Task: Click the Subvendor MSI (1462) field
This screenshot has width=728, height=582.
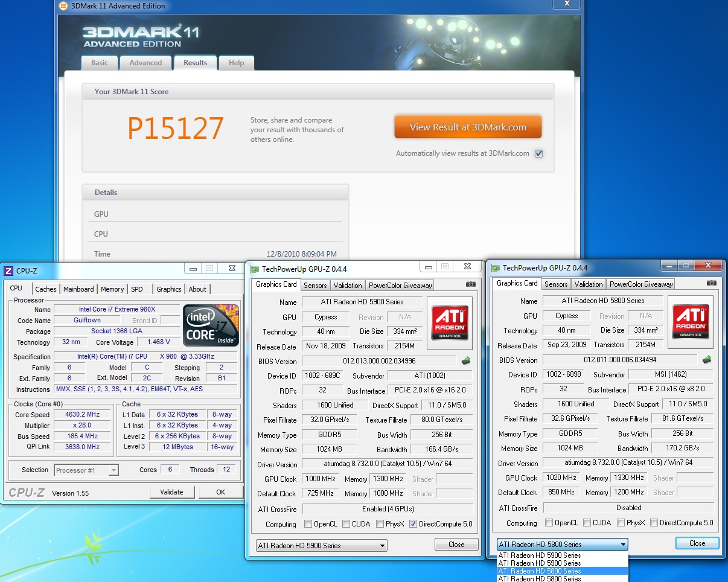Action: [x=672, y=374]
